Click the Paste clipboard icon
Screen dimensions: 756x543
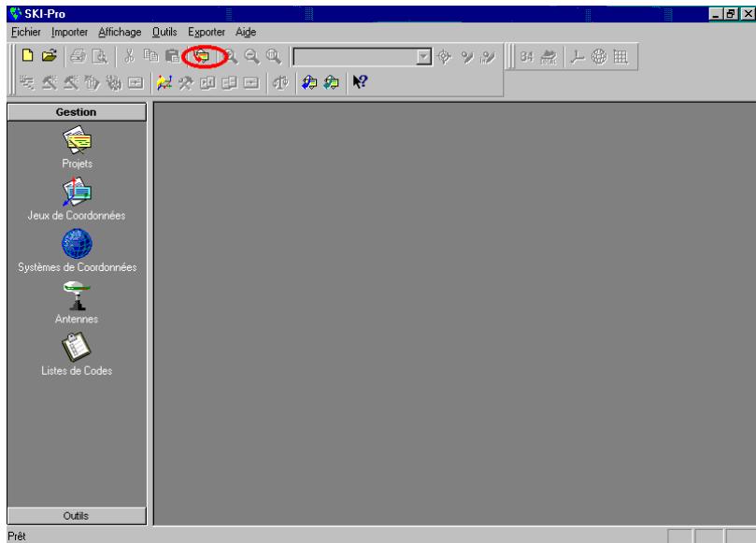[172, 56]
